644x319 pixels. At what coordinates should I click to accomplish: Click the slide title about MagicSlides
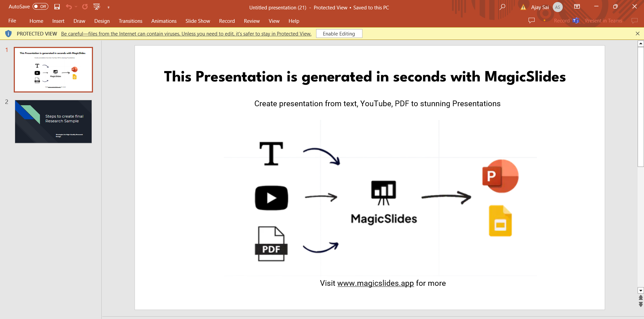pyautogui.click(x=365, y=77)
